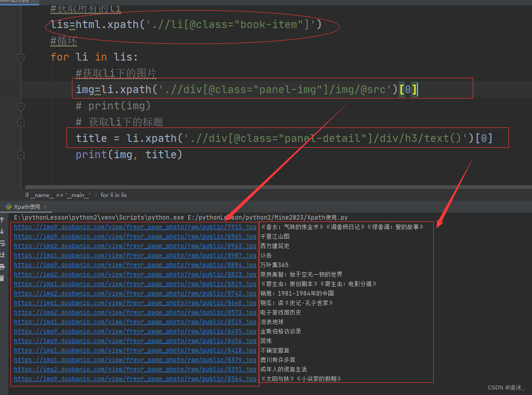Open link ending with public/8894.jpg
The height and width of the screenshot is (395, 532).
click(x=135, y=265)
